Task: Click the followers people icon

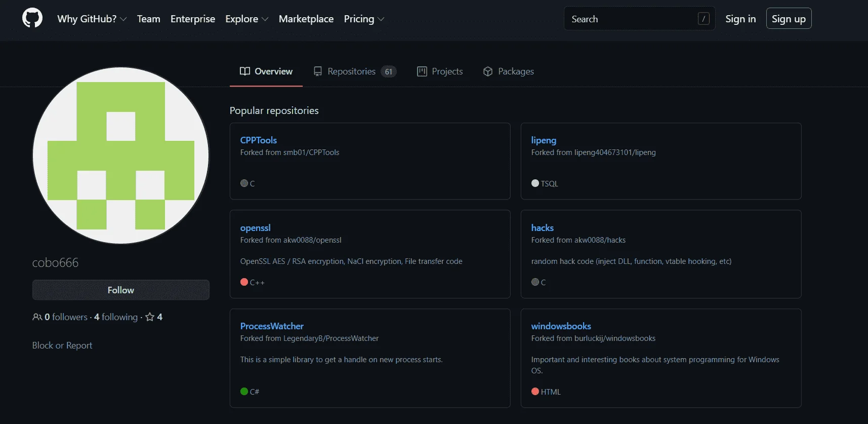Action: pyautogui.click(x=37, y=317)
